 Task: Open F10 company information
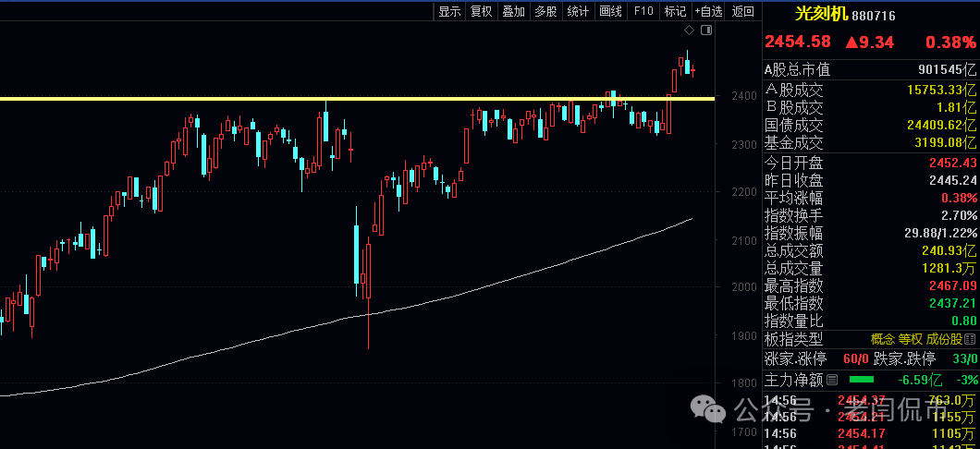point(643,11)
